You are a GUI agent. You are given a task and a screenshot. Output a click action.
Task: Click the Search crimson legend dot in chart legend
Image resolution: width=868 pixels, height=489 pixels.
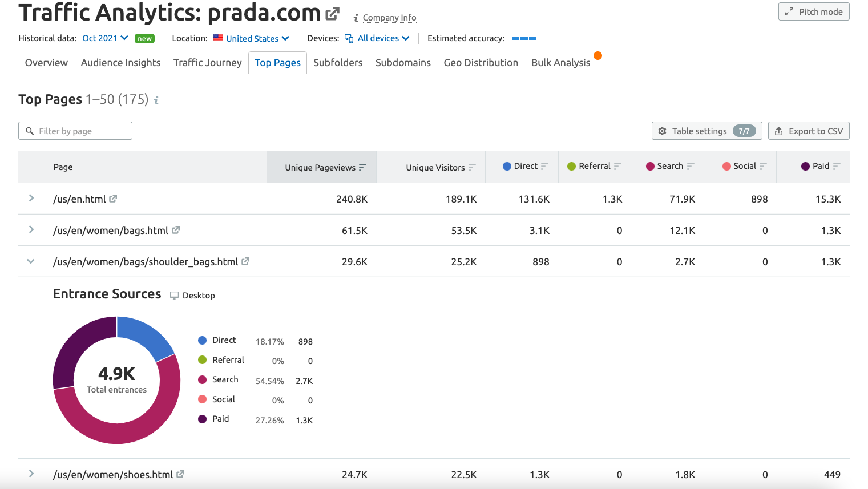pyautogui.click(x=202, y=379)
